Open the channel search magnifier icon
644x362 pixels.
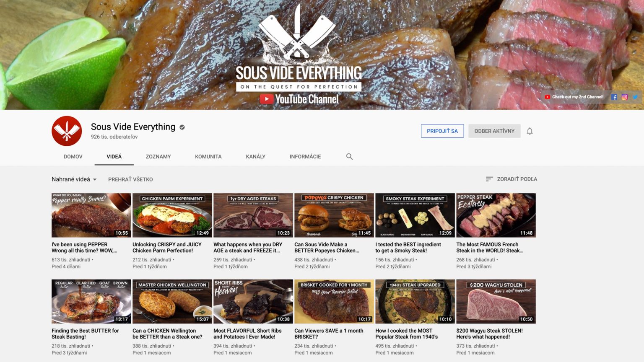(349, 157)
